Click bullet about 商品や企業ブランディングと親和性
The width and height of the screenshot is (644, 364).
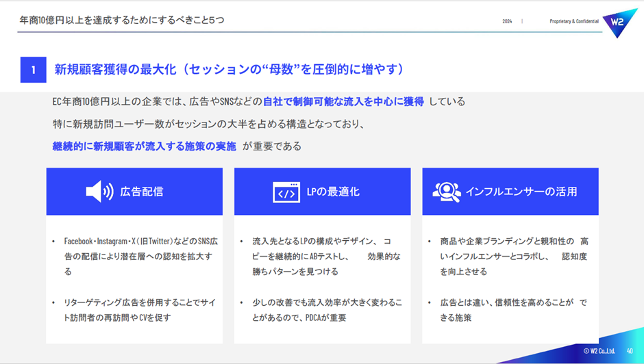pyautogui.click(x=514, y=256)
